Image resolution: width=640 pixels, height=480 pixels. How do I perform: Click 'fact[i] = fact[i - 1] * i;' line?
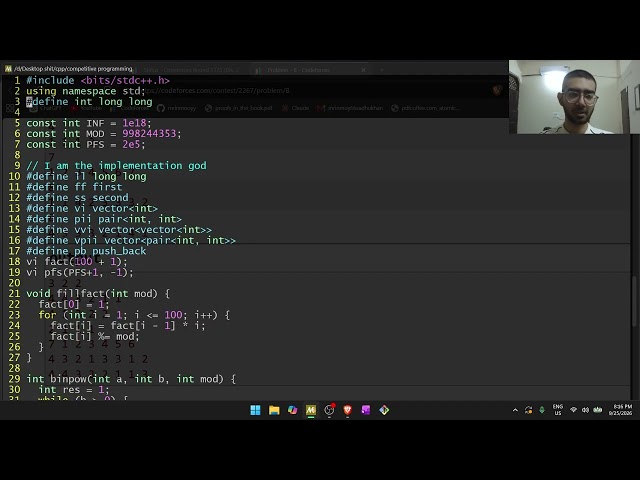coord(128,325)
